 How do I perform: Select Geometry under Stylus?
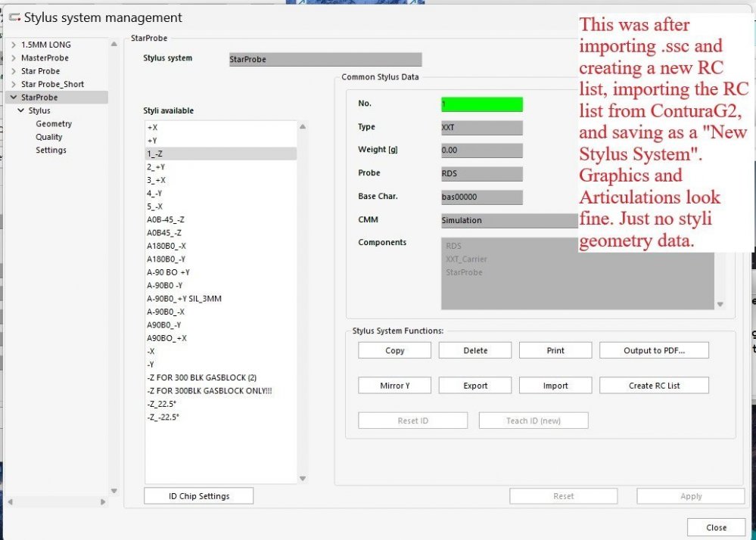(53, 123)
